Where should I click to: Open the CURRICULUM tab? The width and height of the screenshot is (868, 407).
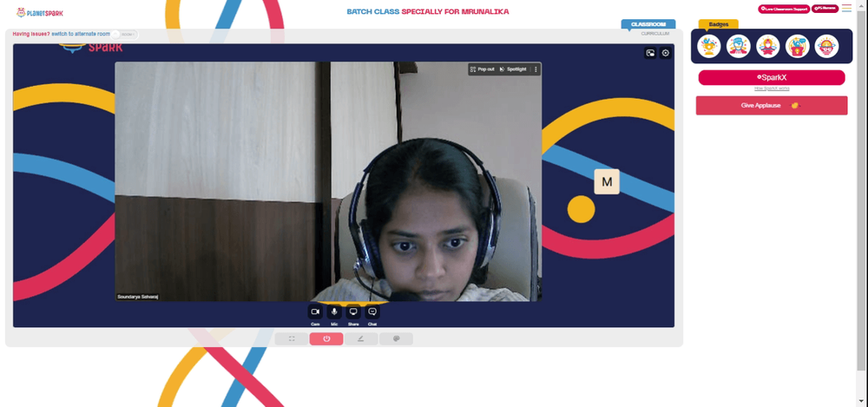coord(654,34)
